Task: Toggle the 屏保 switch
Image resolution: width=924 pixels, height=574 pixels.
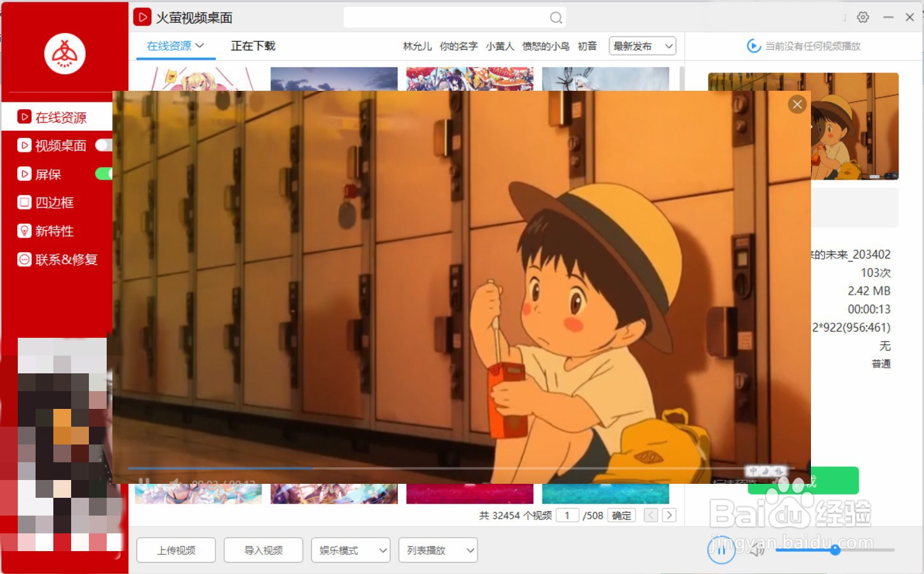Action: [104, 173]
